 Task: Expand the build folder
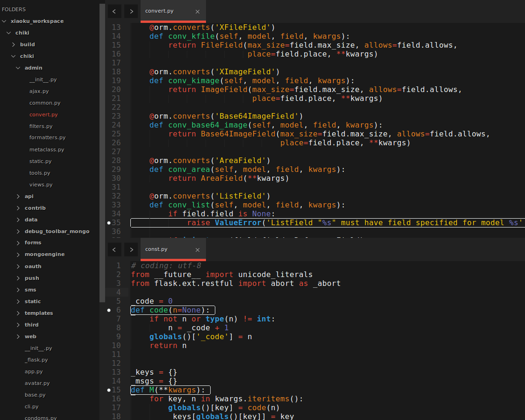[14, 44]
